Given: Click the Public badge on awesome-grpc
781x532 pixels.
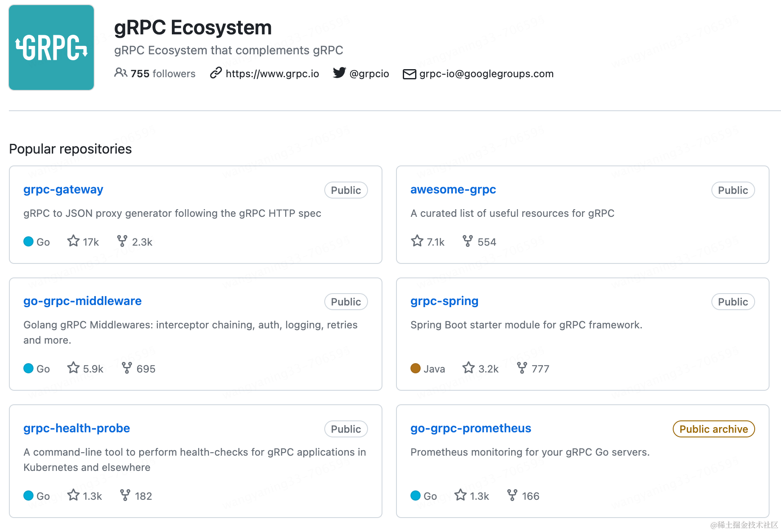Looking at the screenshot, I should 733,190.
